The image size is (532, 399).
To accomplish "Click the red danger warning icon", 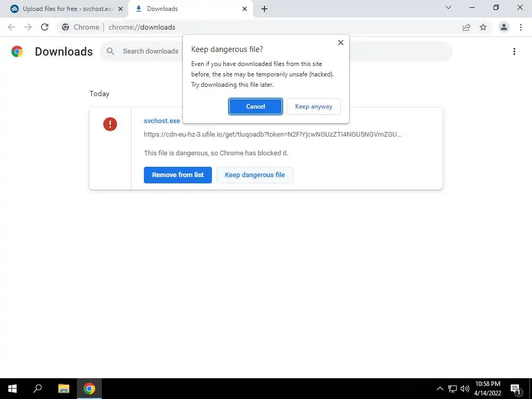I will coord(110,124).
